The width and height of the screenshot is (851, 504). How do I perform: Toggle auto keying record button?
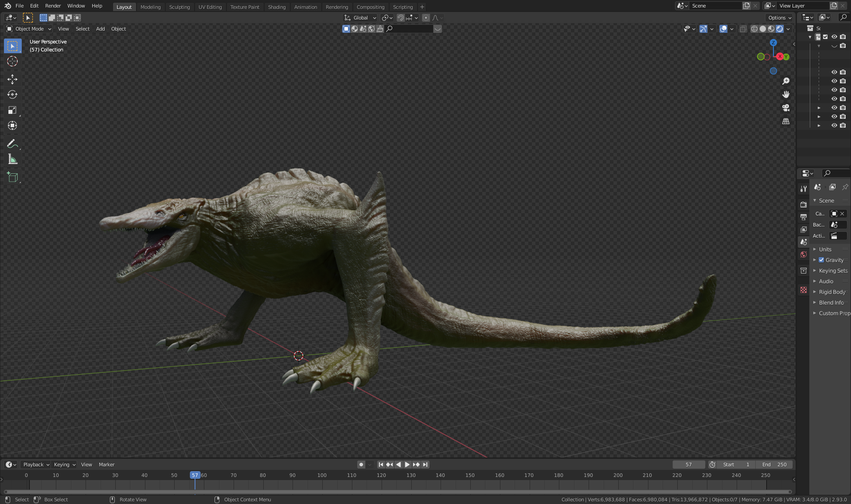(x=361, y=465)
